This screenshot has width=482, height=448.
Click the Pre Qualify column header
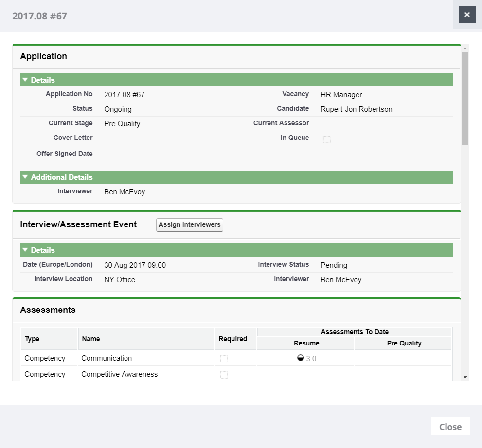pos(404,343)
